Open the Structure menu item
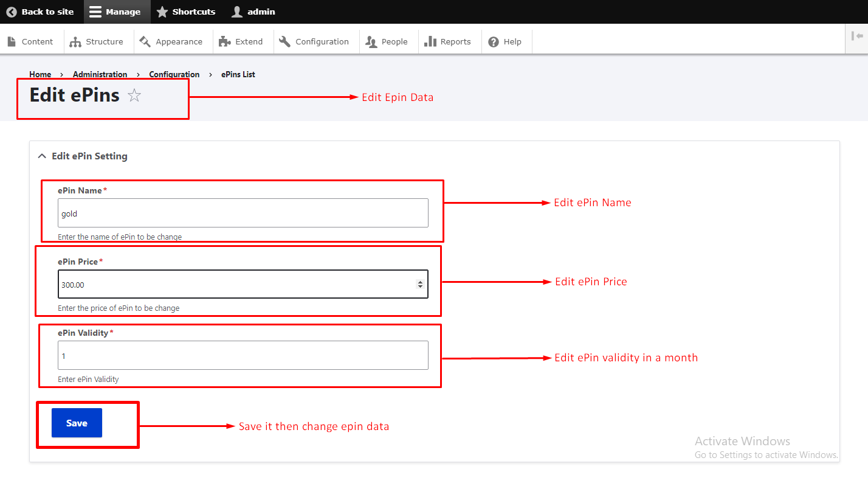This screenshot has height=486, width=868. 97,42
